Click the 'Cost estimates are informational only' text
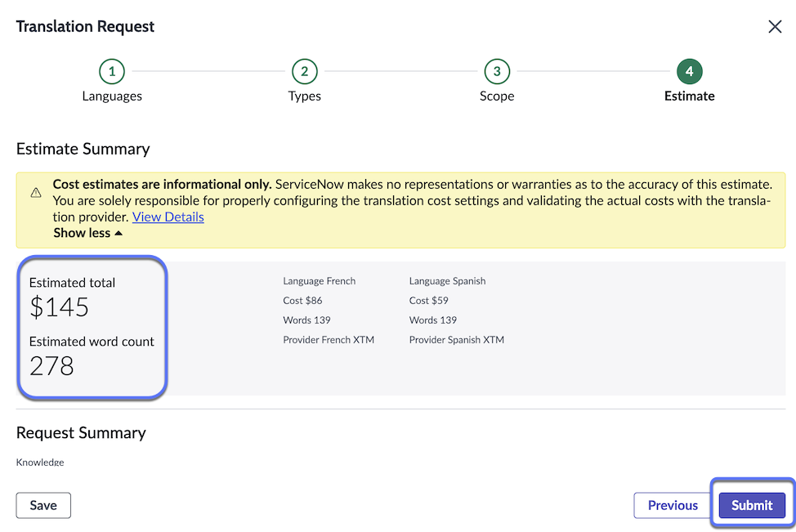The image size is (796, 532). click(162, 184)
